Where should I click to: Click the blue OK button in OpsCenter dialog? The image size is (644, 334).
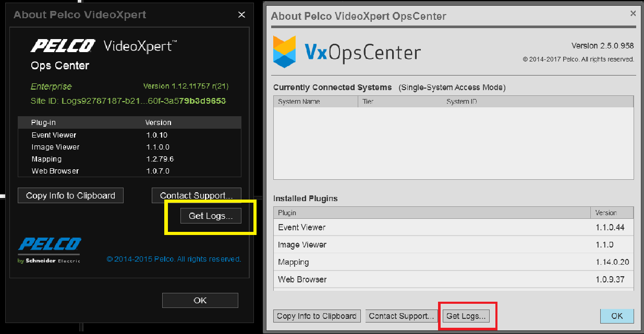pos(617,316)
